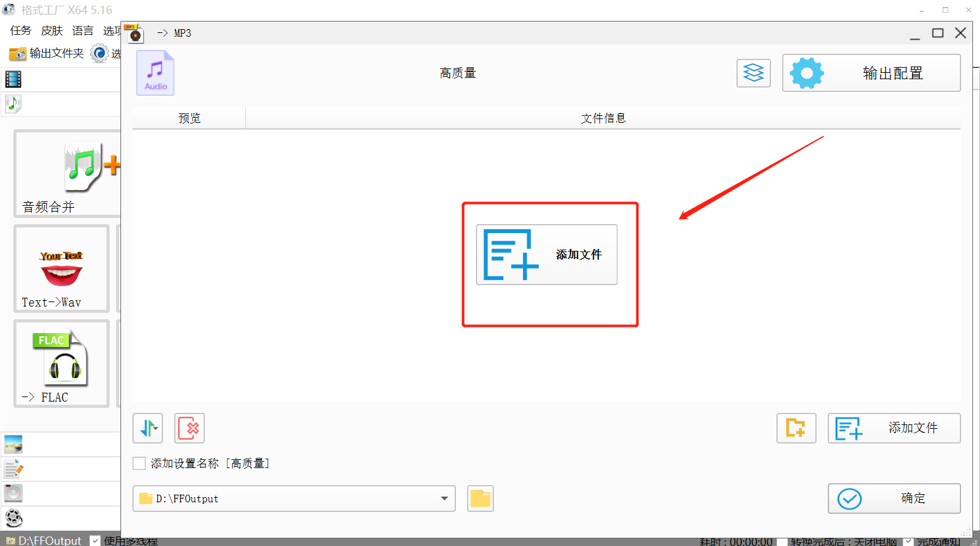Image resolution: width=980 pixels, height=546 pixels.
Task: Expand the video category film icon
Action: [13, 79]
